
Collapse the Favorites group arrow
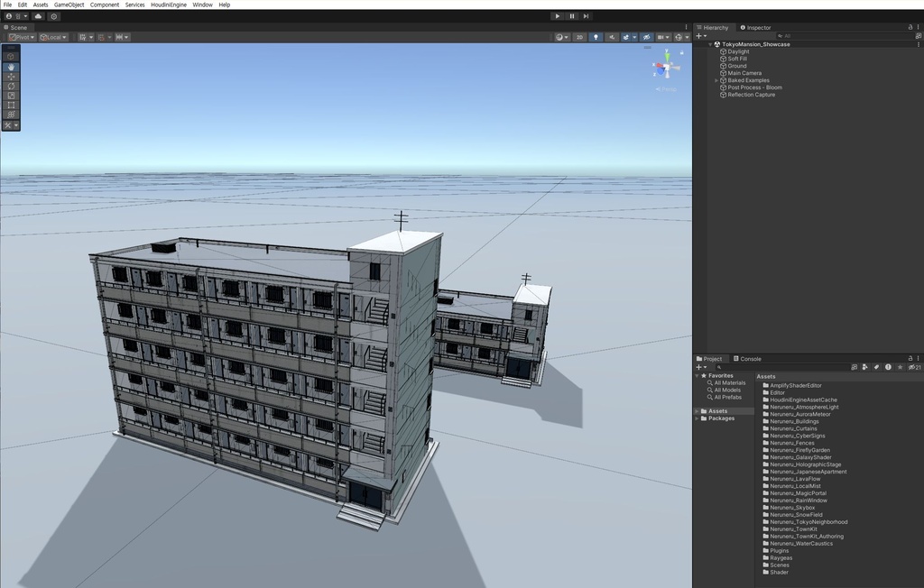(x=698, y=375)
